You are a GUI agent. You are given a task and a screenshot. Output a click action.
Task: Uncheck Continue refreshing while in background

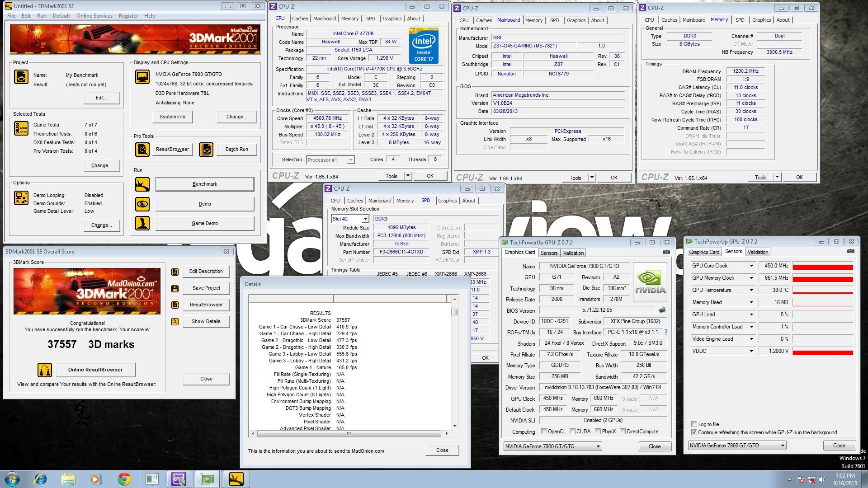click(x=694, y=432)
